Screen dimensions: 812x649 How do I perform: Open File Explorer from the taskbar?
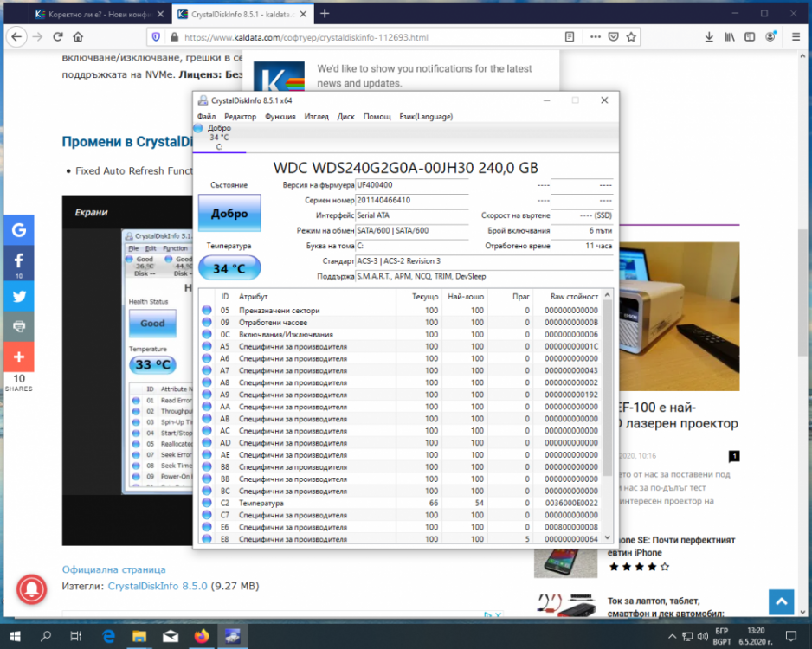tap(139, 636)
